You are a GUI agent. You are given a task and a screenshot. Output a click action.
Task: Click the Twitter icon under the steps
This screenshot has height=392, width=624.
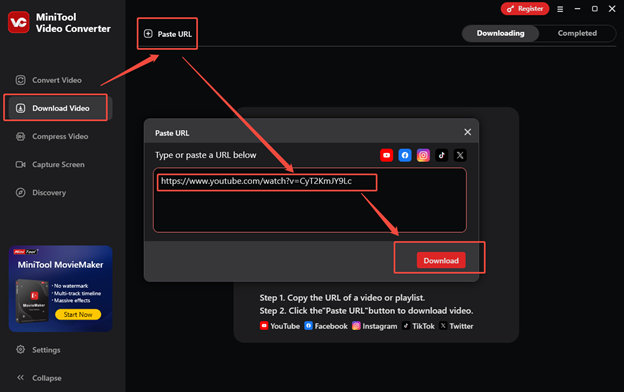(443, 326)
